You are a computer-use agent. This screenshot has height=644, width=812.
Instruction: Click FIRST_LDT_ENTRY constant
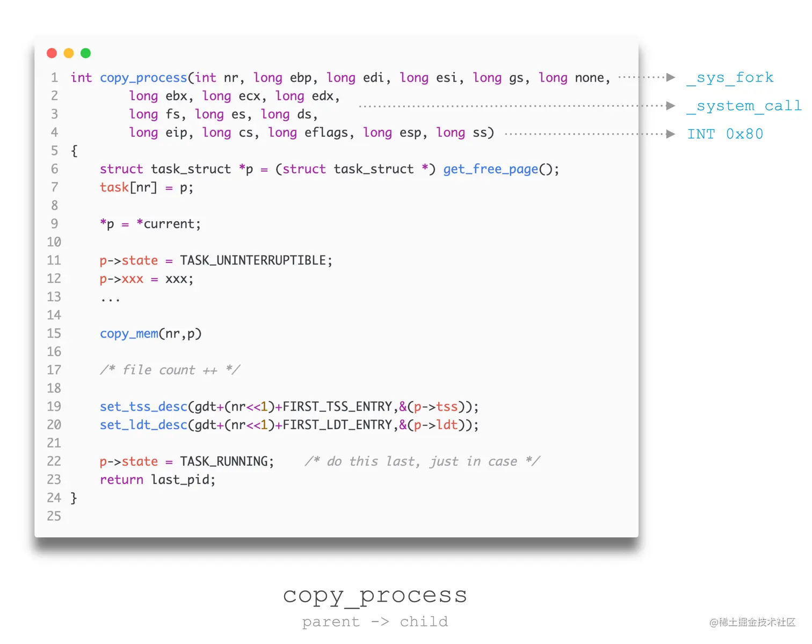pos(337,425)
